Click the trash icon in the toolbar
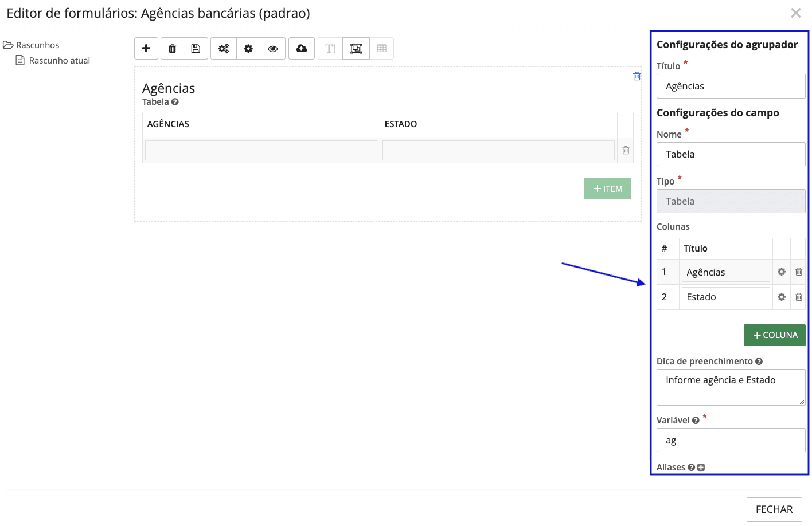The width and height of the screenshot is (812, 526). point(172,49)
